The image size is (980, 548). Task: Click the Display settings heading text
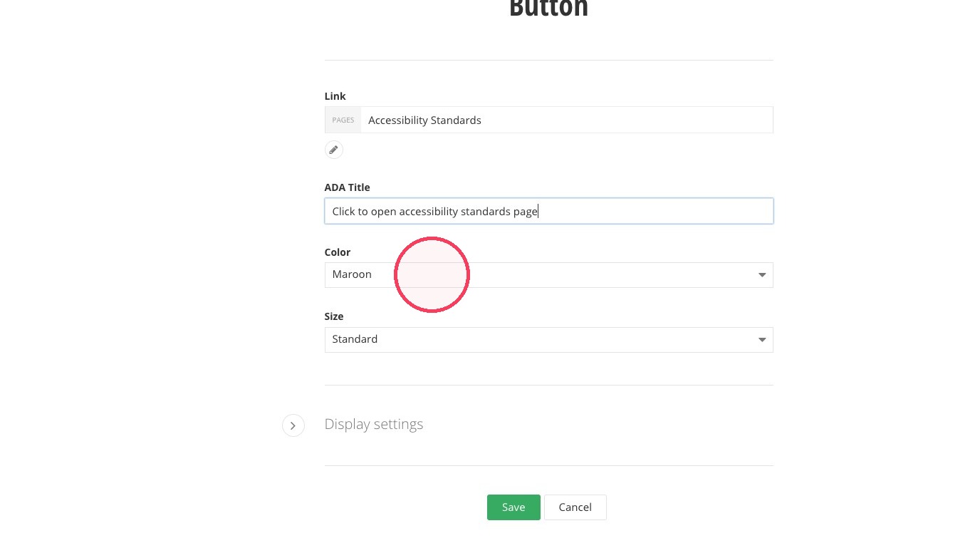pos(374,424)
